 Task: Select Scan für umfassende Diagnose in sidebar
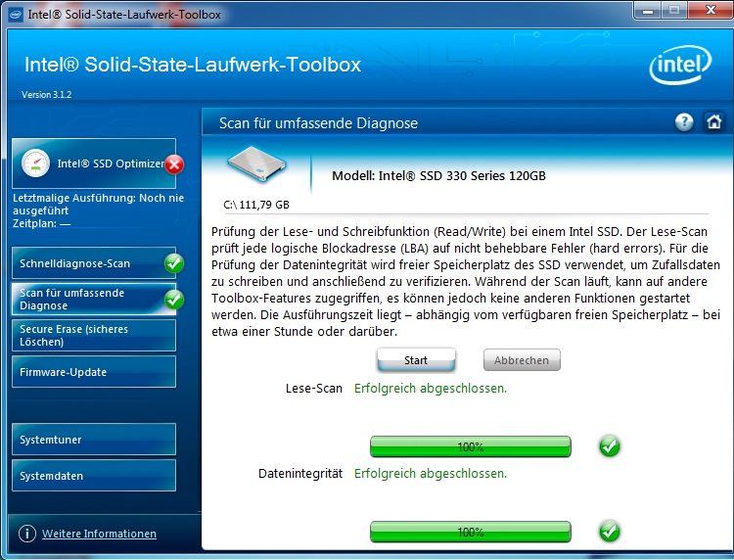94,300
